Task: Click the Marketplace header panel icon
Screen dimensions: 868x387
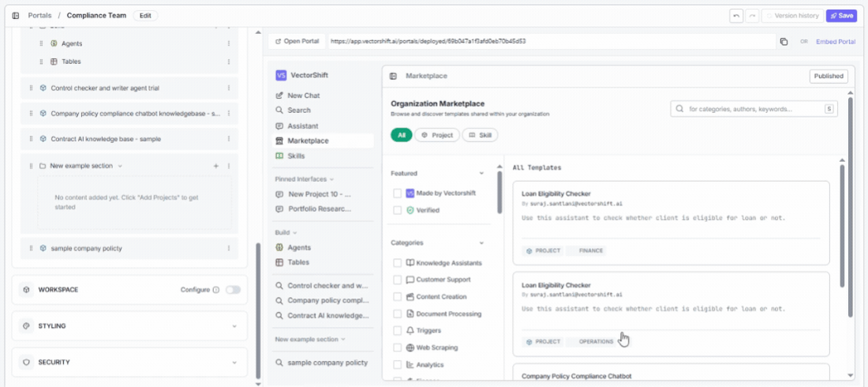Action: coord(393,76)
